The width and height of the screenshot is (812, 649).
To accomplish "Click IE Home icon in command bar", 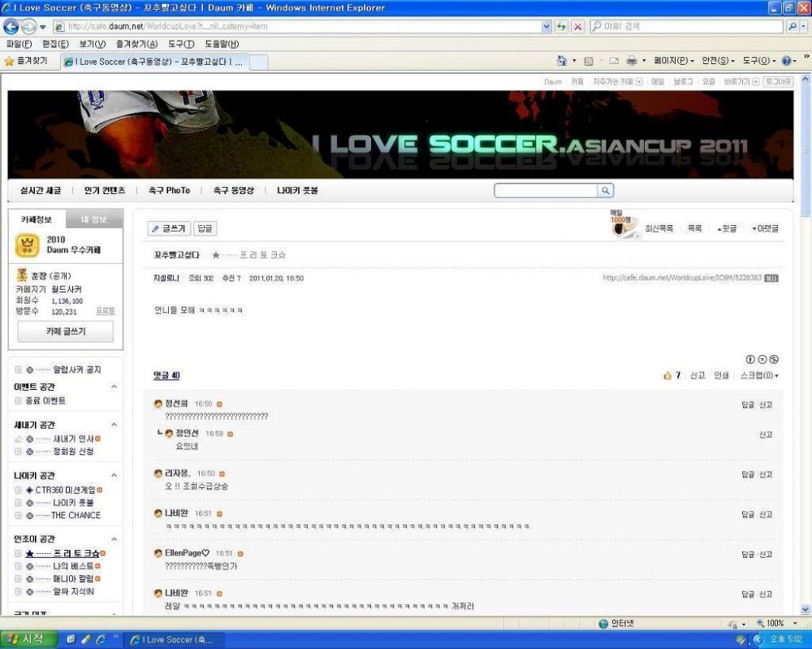I will [x=562, y=61].
